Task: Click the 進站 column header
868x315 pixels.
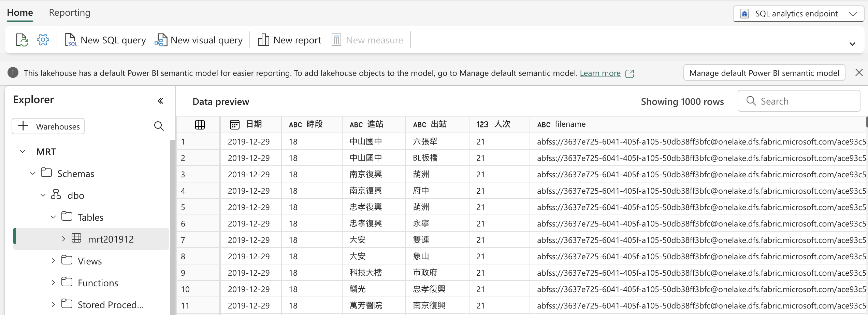Action: pyautogui.click(x=374, y=124)
